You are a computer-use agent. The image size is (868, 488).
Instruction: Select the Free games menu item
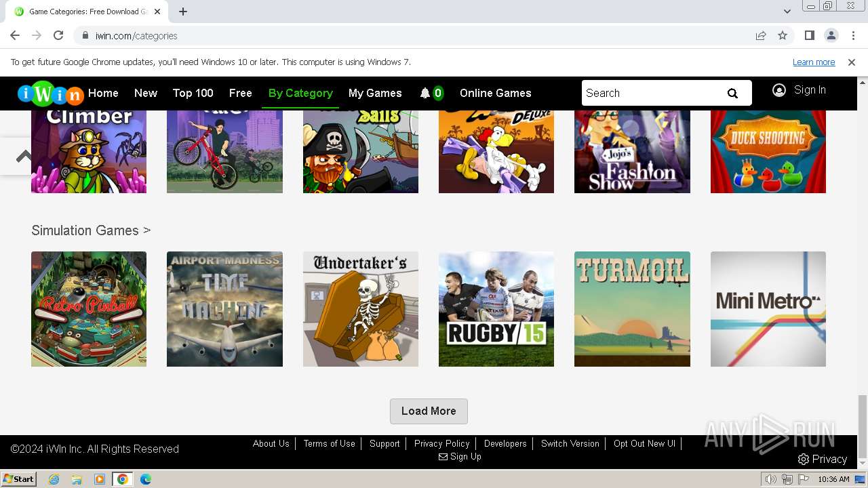tap(241, 94)
